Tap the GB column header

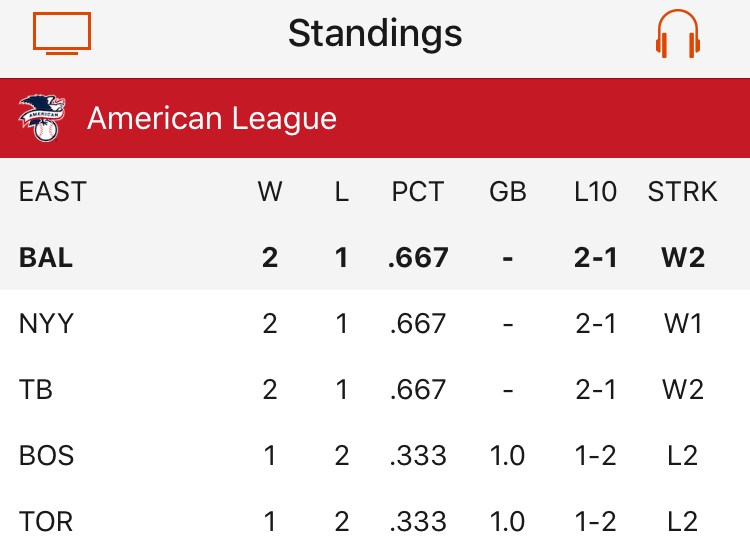tap(508, 191)
